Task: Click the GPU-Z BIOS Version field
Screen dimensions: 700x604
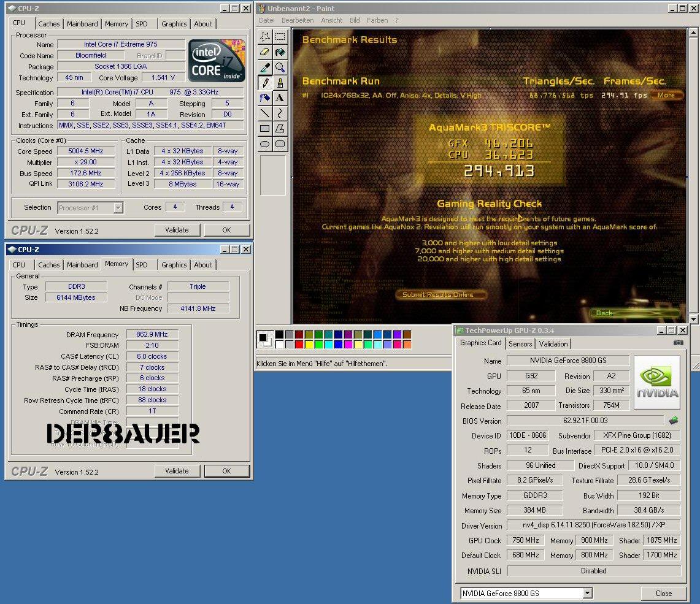Action: click(x=585, y=421)
